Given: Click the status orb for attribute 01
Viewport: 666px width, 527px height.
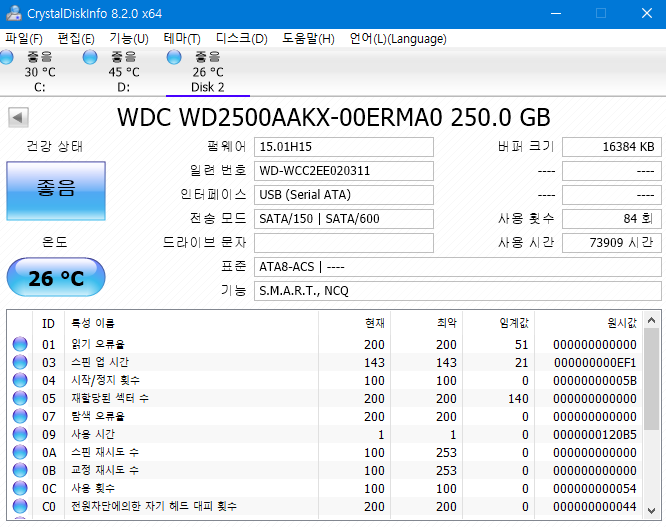Looking at the screenshot, I should pyautogui.click(x=20, y=344).
